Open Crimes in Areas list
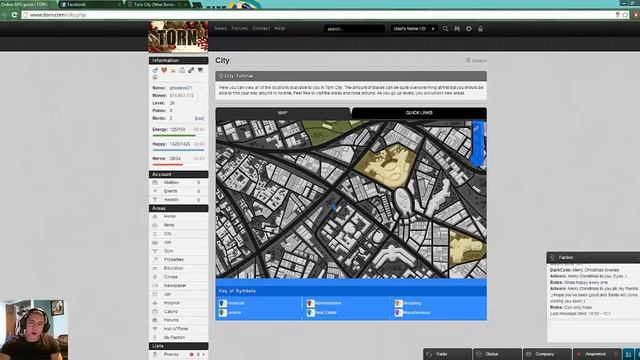The height and width of the screenshot is (360, 640). [178, 277]
